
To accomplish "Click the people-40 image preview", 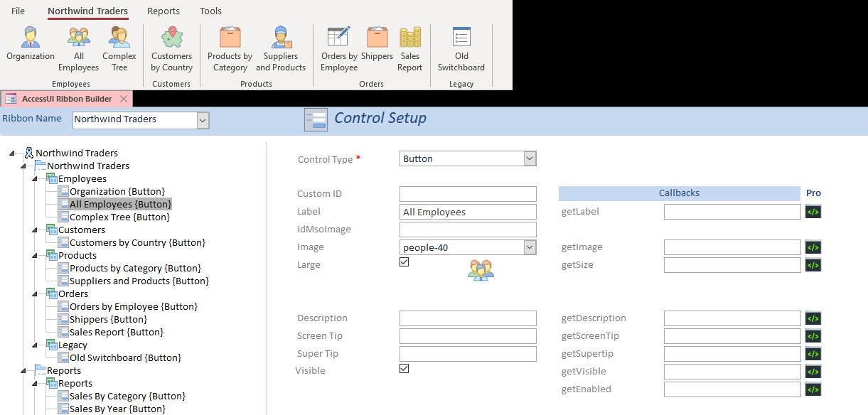I will click(481, 270).
